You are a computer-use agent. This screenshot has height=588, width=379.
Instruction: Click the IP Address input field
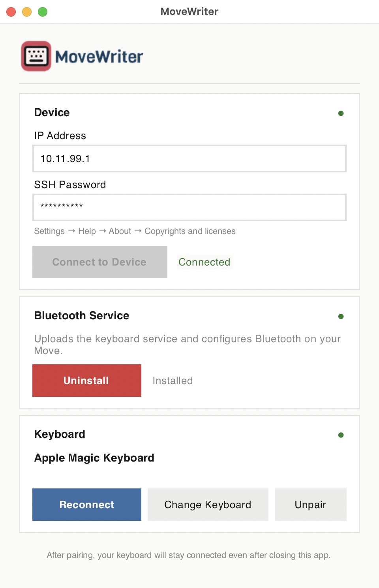click(189, 158)
